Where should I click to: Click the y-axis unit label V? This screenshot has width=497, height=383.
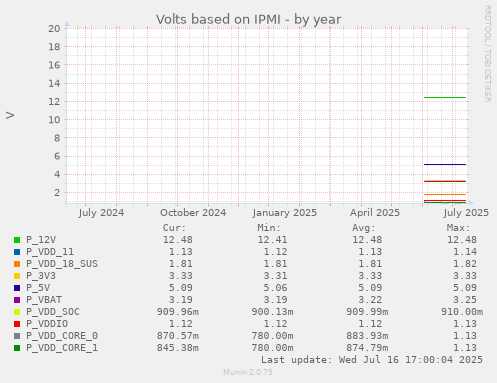pyautogui.click(x=10, y=115)
